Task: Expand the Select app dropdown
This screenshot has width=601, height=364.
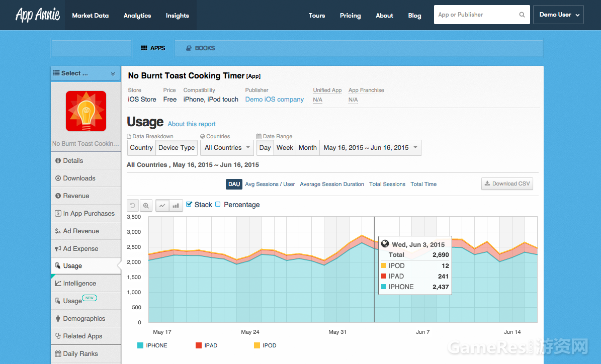Action: (x=86, y=73)
